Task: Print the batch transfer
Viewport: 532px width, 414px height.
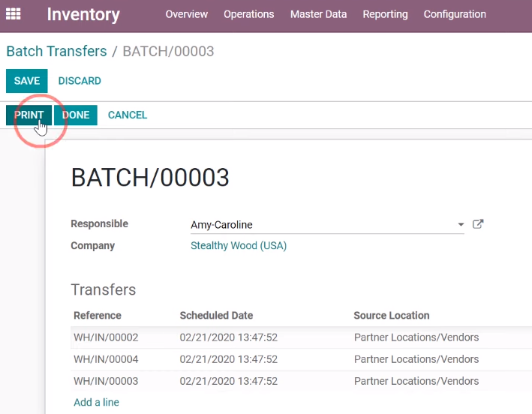Action: [x=29, y=115]
